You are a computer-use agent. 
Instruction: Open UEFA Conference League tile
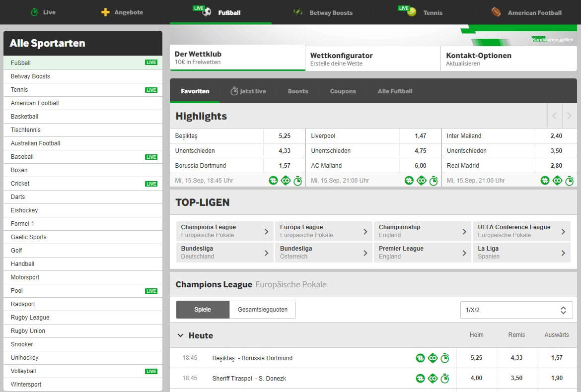(x=521, y=231)
